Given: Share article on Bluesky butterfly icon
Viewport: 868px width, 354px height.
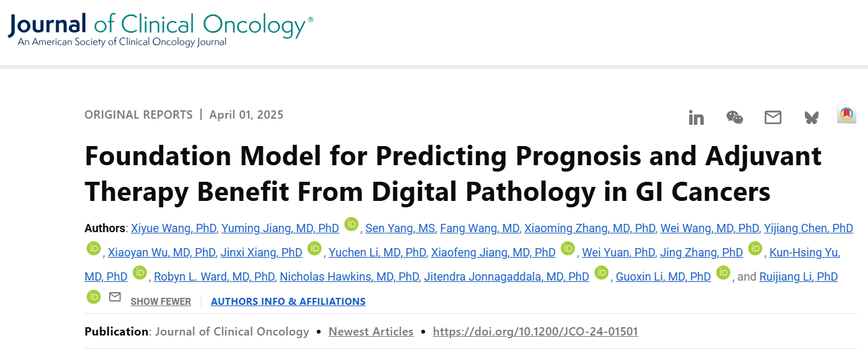Looking at the screenshot, I should (x=811, y=117).
